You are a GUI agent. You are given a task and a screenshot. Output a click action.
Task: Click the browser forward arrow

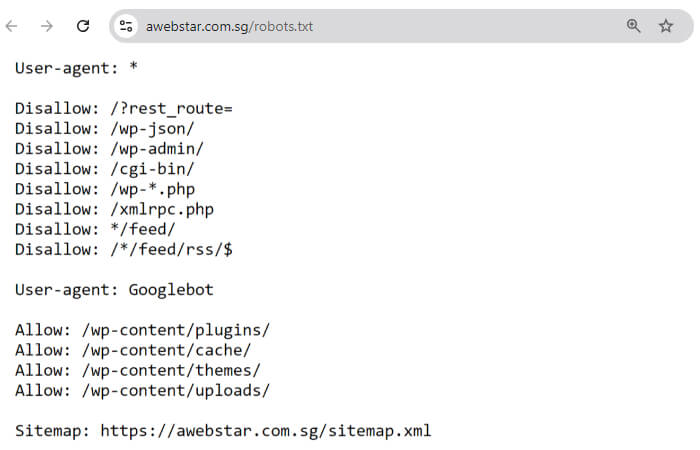click(x=47, y=26)
